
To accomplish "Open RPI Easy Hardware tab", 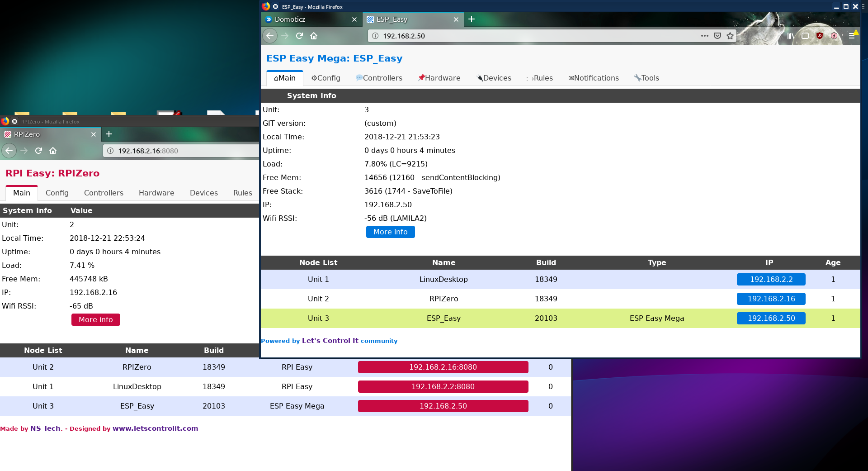I will [x=156, y=193].
